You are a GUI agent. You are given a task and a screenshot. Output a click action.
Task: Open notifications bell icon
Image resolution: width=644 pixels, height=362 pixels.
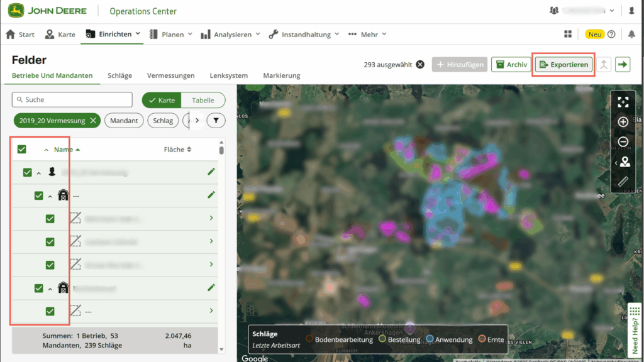(x=630, y=34)
